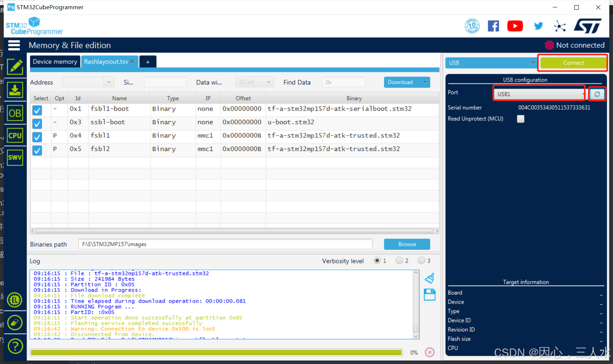Open the external loader chip icon

pyautogui.click(x=15, y=300)
